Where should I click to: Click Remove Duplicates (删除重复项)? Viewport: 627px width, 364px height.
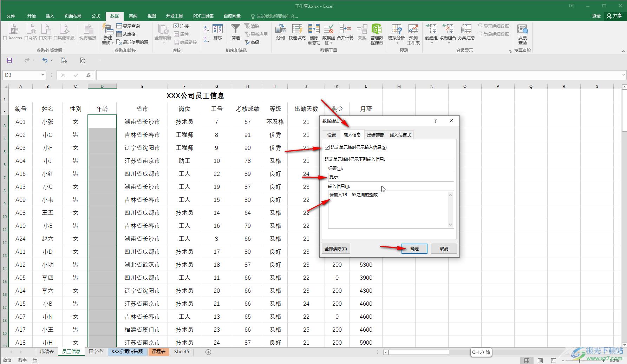click(x=314, y=34)
